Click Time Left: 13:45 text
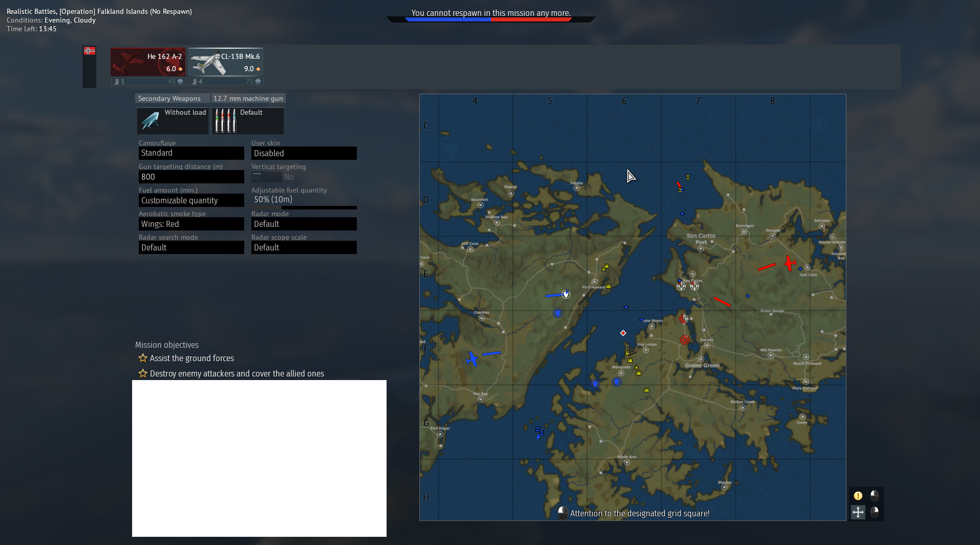The image size is (980, 545). [32, 29]
